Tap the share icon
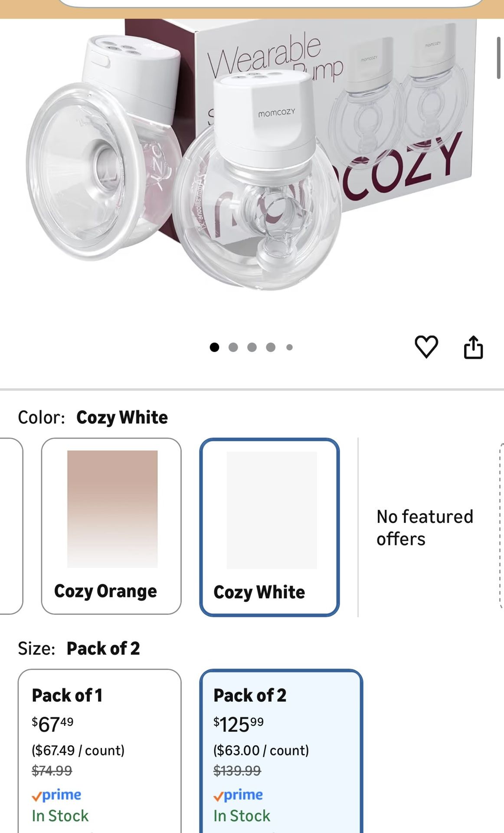The height and width of the screenshot is (833, 504). (473, 347)
